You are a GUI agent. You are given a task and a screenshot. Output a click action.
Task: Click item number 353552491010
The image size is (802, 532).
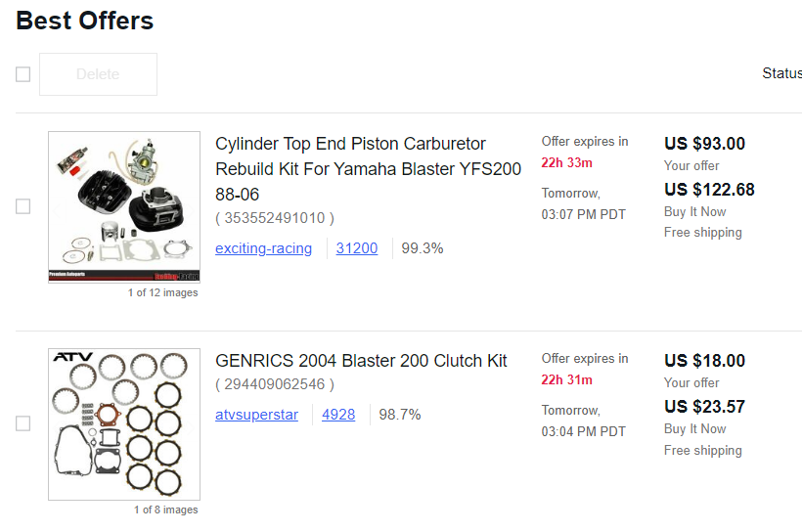(x=275, y=218)
